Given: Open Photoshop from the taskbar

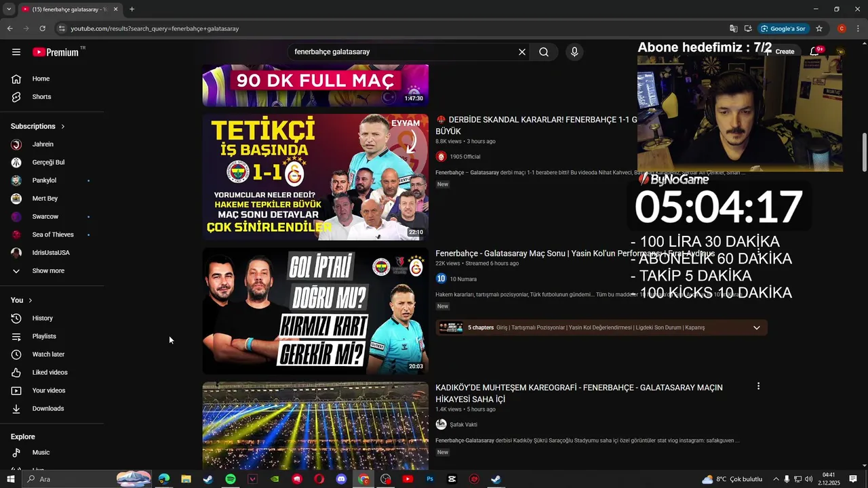Looking at the screenshot, I should tap(430, 479).
